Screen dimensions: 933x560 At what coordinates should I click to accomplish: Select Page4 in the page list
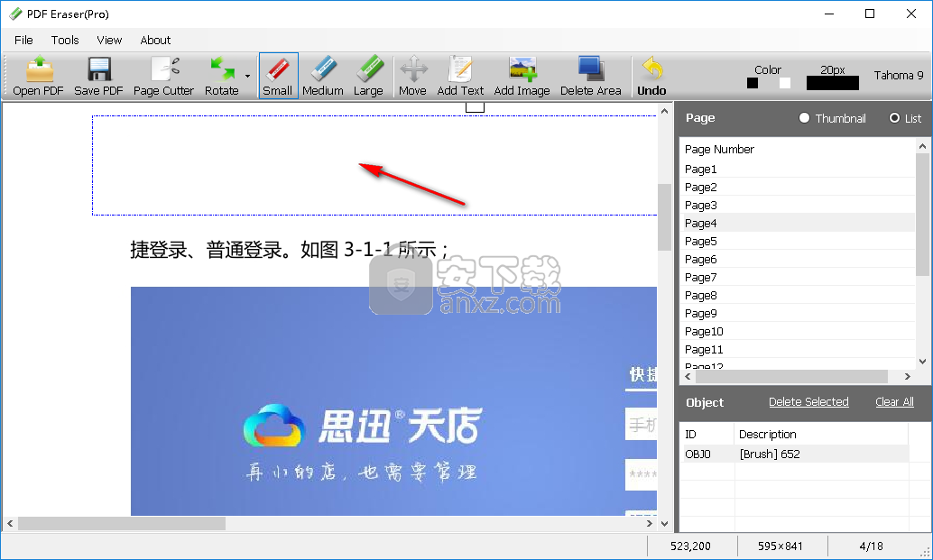(797, 223)
